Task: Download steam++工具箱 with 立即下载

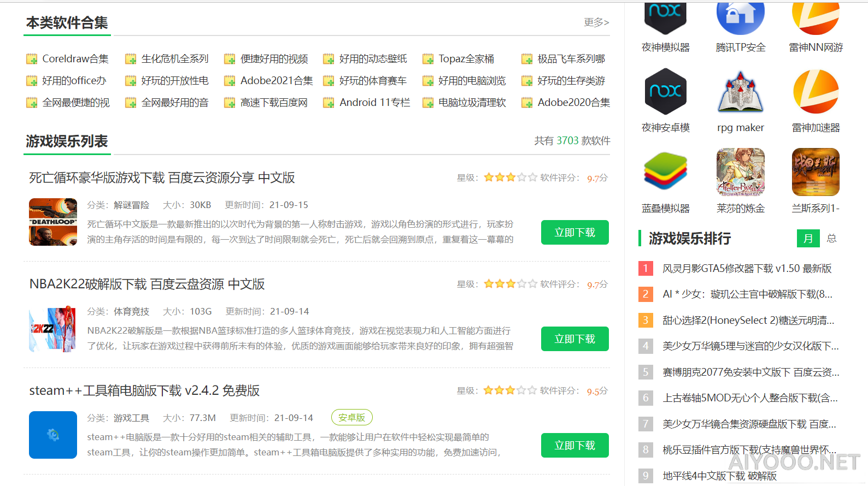Action: [x=575, y=446]
